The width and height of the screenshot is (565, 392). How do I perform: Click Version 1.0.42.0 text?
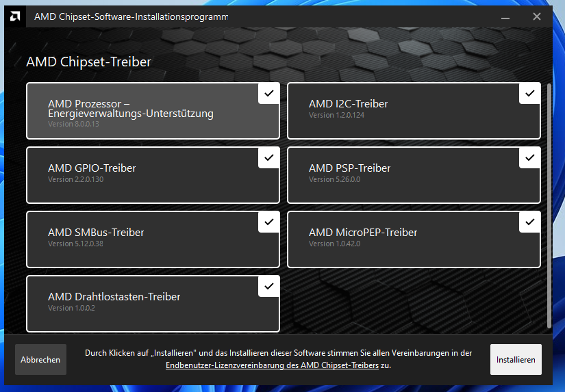[x=334, y=244]
